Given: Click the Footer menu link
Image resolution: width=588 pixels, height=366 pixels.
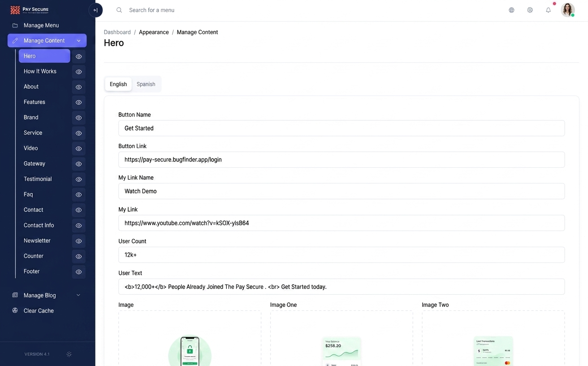Looking at the screenshot, I should tap(31, 271).
